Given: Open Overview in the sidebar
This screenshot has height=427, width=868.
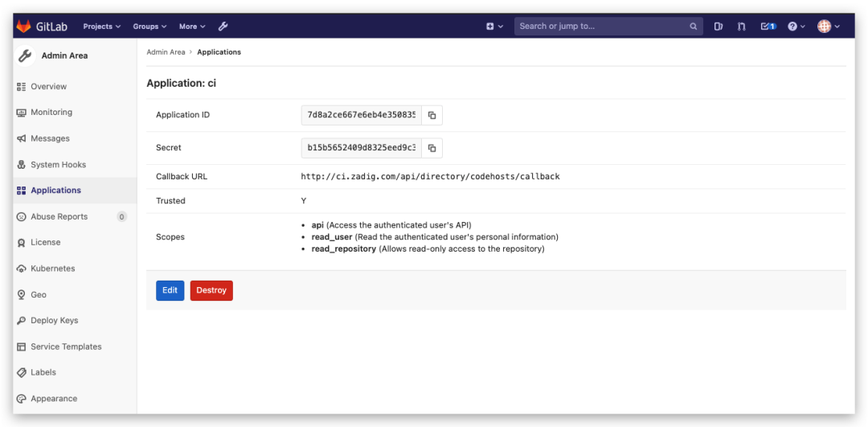Looking at the screenshot, I should [75, 86].
